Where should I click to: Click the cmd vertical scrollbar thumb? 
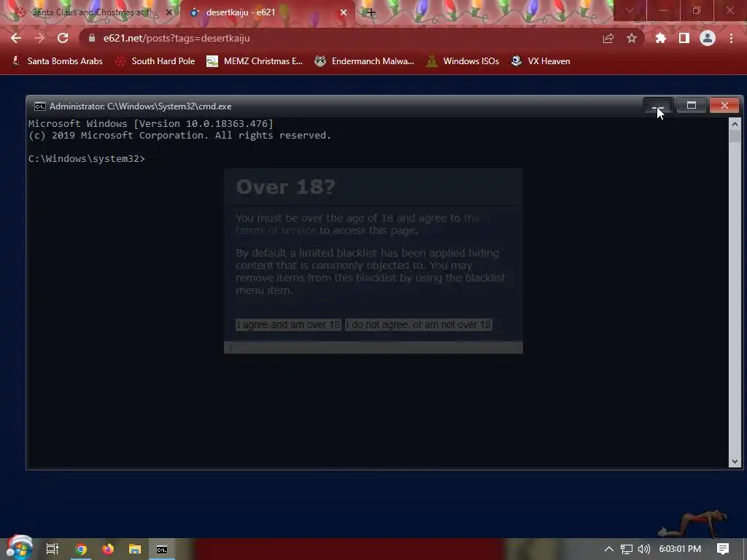point(735,136)
